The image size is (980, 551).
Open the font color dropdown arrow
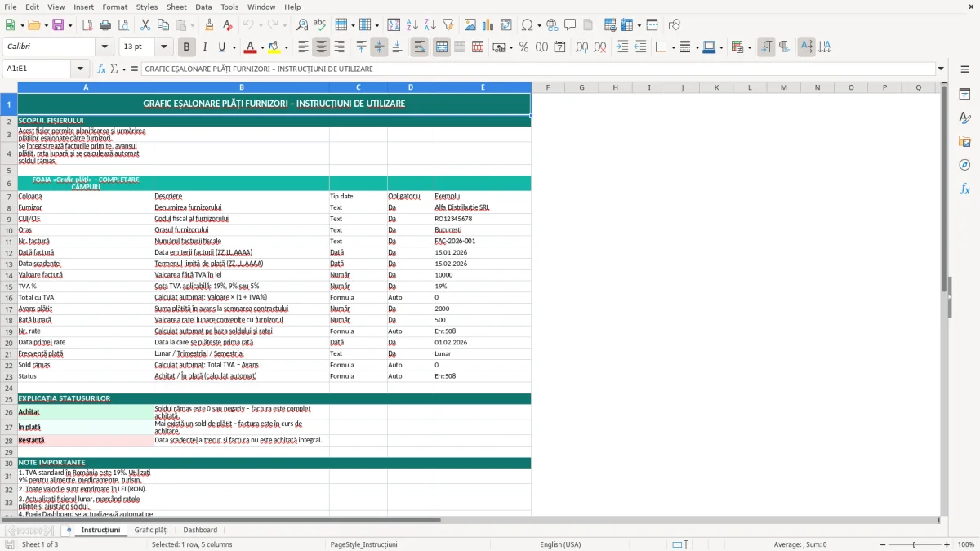click(262, 47)
